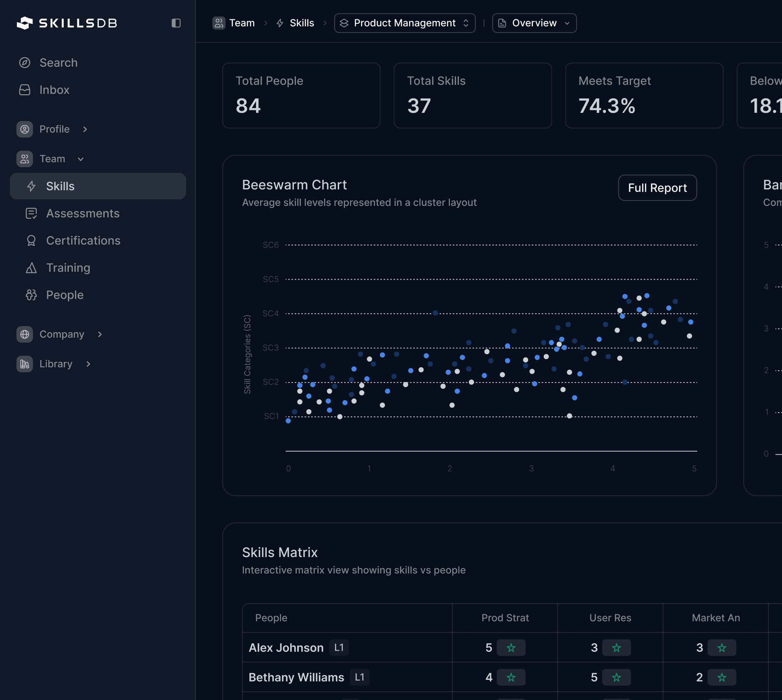Toggle the star for Alex Johnson's Prod Strat
This screenshot has width=782, height=700.
[511, 648]
